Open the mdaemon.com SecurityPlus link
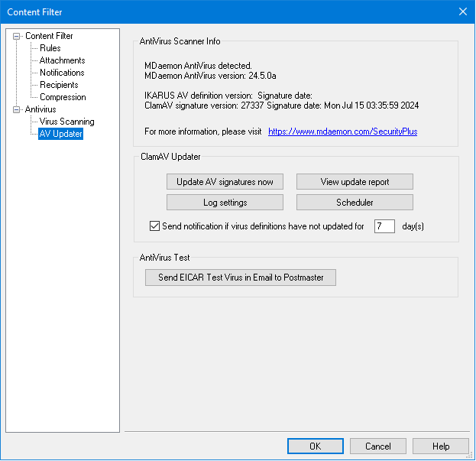Image resolution: width=476 pixels, height=461 pixels. point(342,131)
